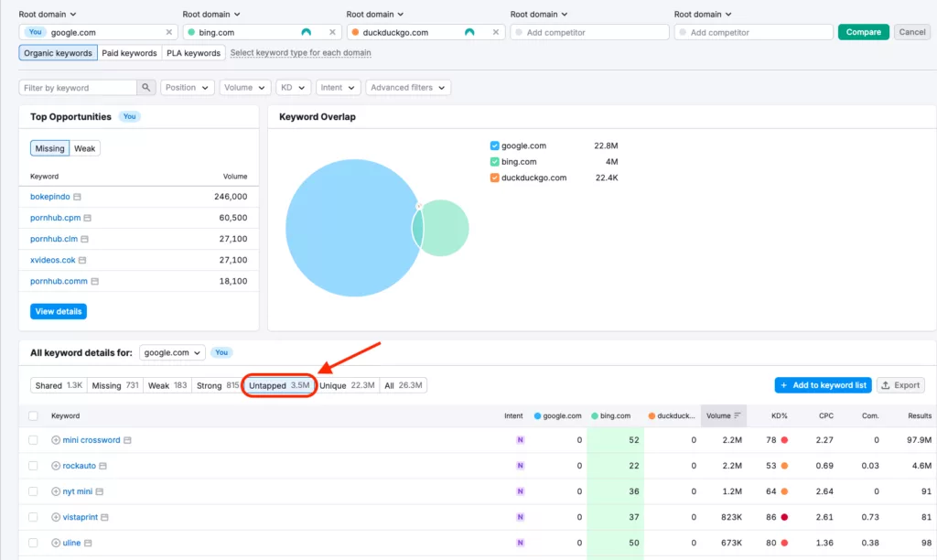The height and width of the screenshot is (560, 937).
Task: Open SERP icon after vistaprint keyword
Action: (104, 517)
